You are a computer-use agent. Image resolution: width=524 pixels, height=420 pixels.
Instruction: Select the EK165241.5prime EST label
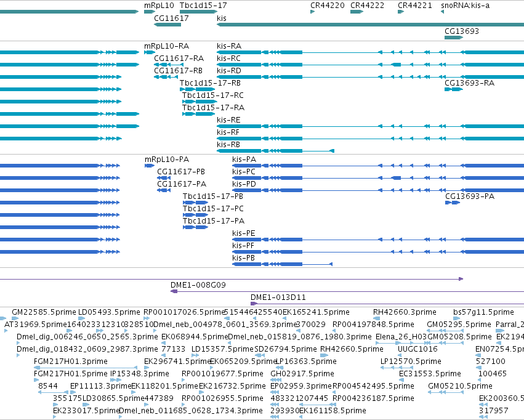pos(316,312)
